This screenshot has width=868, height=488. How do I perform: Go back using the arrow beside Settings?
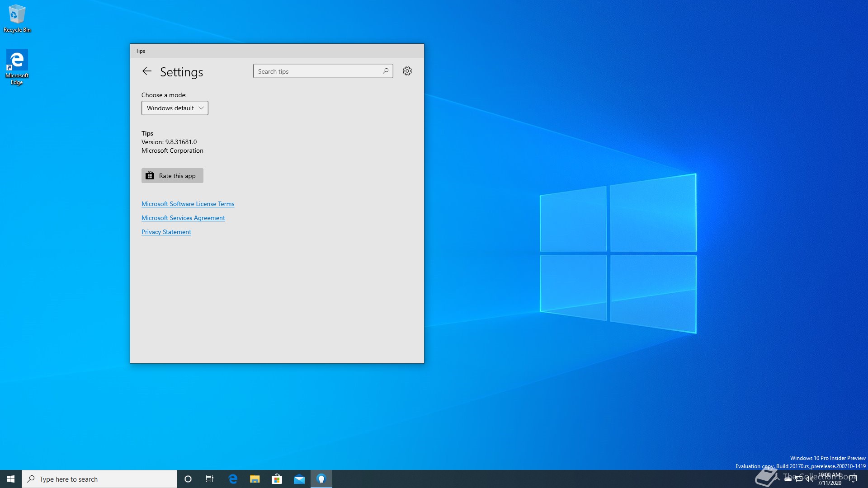(146, 71)
